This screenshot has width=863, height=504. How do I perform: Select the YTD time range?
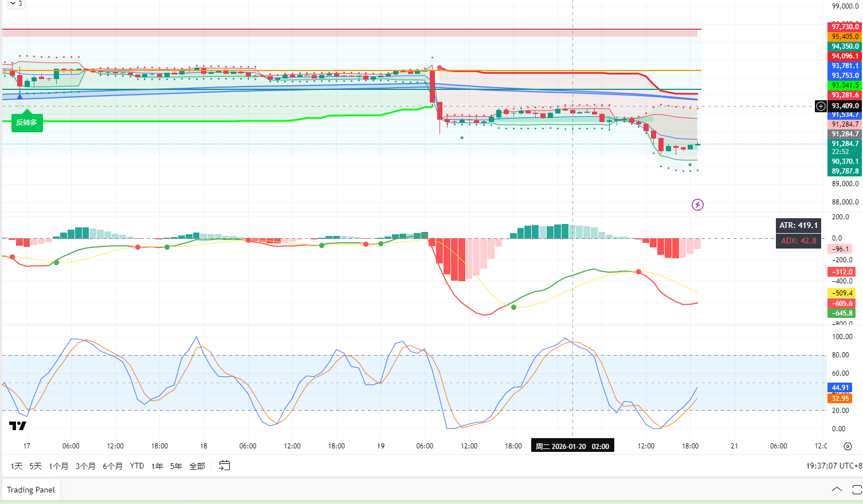(x=137, y=466)
